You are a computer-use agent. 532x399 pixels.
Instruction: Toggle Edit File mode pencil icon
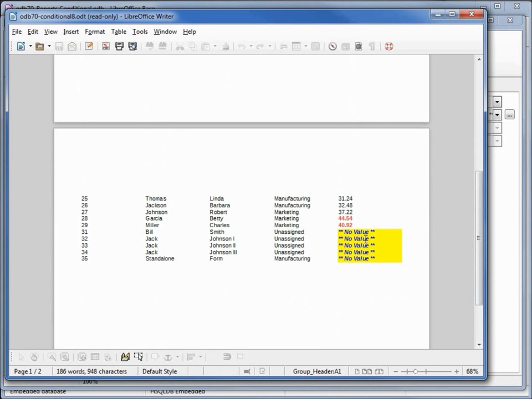(89, 47)
